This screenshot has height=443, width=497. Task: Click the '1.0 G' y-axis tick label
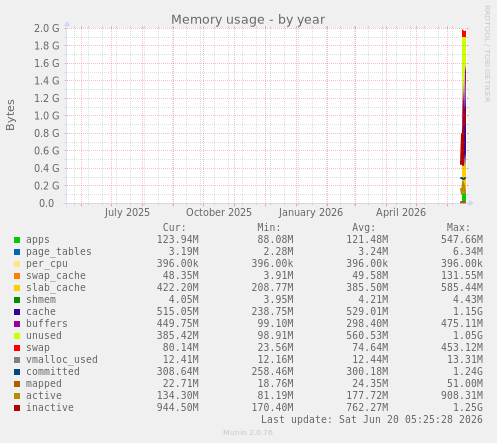pyautogui.click(x=47, y=116)
